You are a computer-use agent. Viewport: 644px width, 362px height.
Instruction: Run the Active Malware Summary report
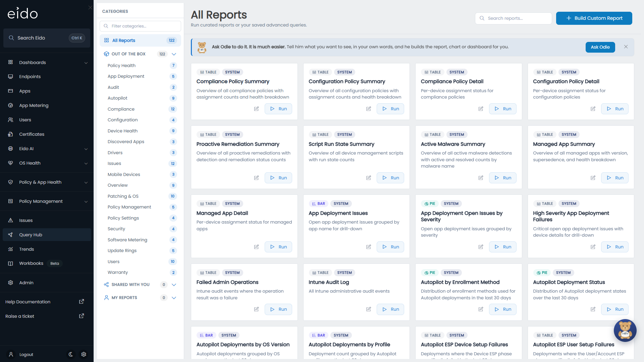click(x=502, y=178)
